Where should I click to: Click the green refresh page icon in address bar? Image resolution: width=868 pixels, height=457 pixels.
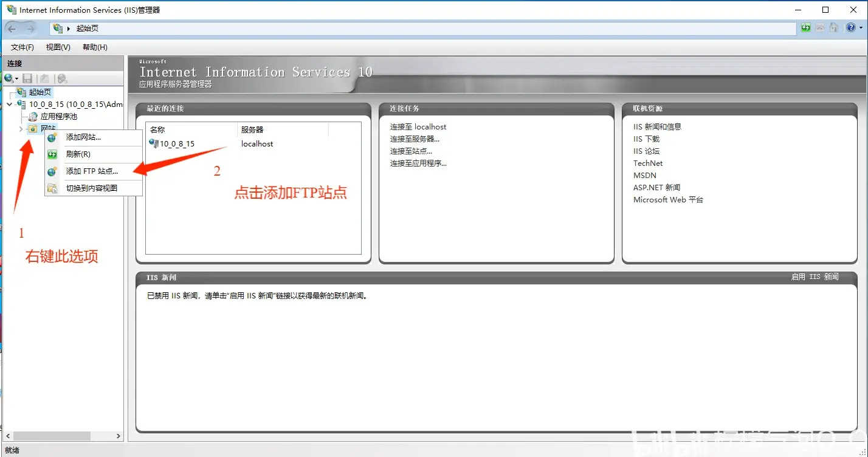coord(806,28)
